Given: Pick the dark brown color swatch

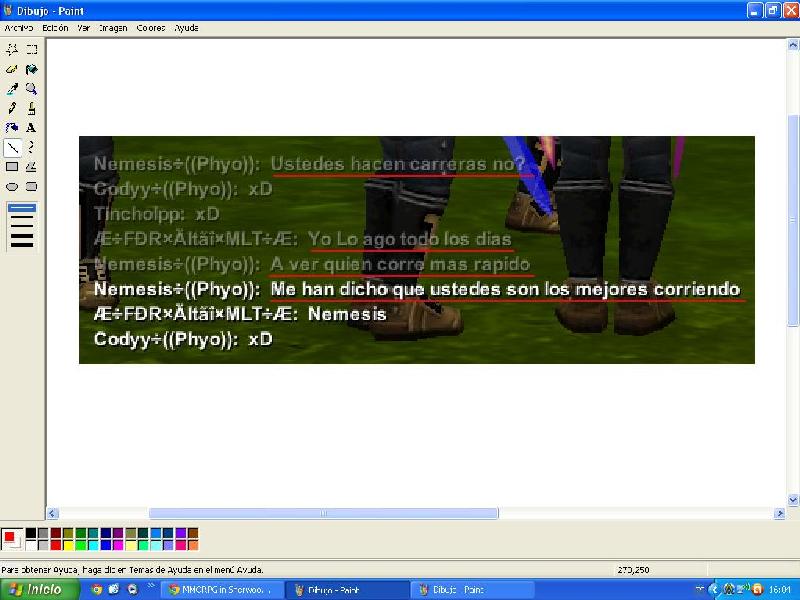Looking at the screenshot, I should coord(193,533).
